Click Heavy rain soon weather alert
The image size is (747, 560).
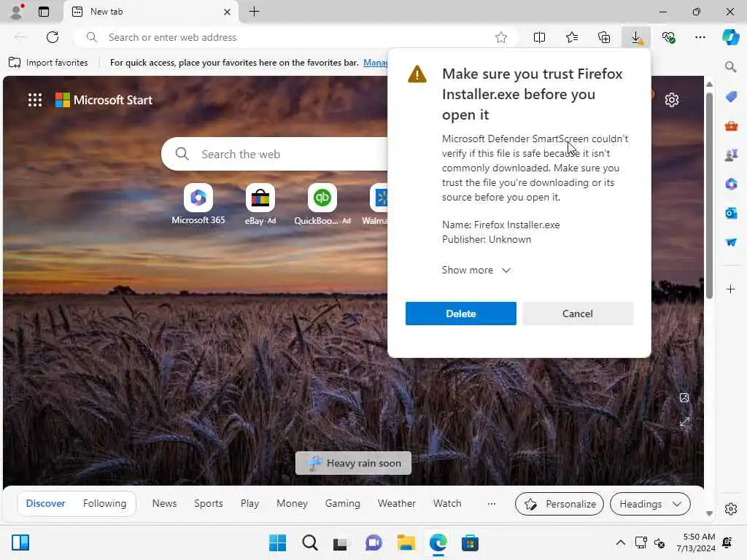tap(353, 463)
